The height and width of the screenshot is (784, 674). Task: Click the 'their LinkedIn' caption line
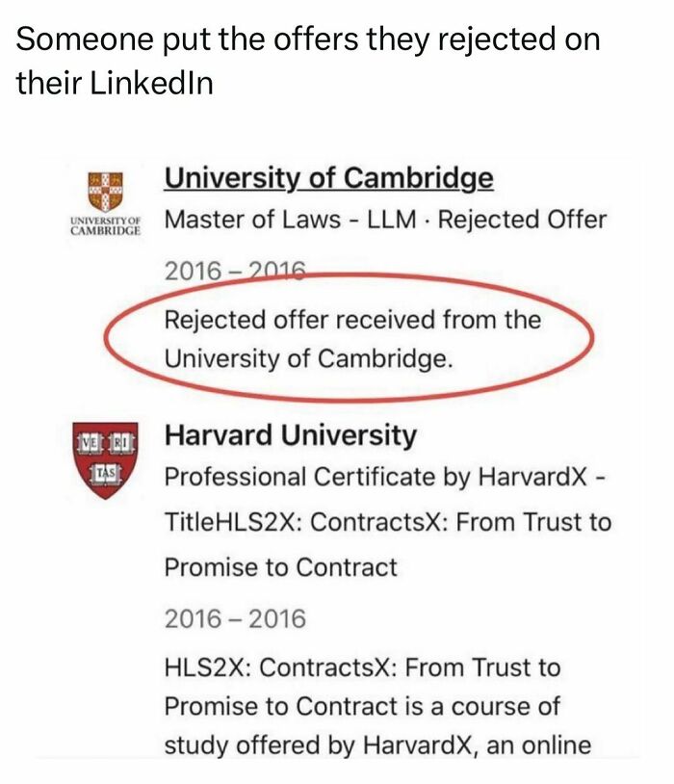point(115,83)
